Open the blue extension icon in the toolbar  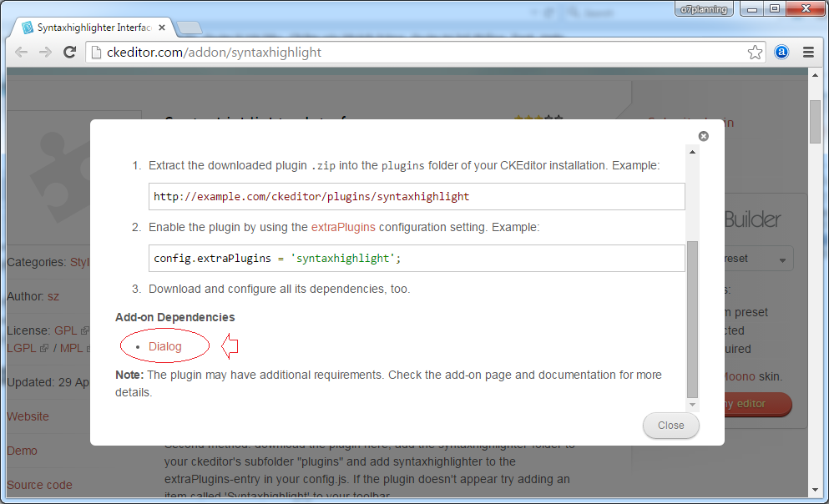(781, 53)
